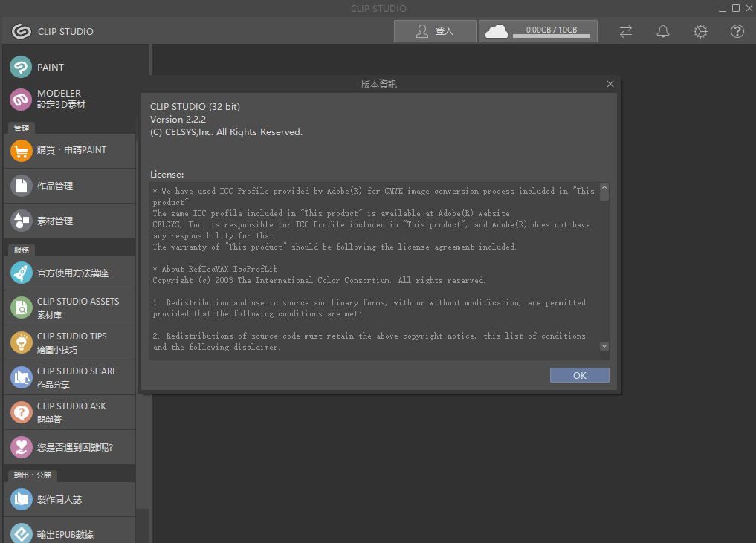This screenshot has height=543, width=756.
Task: Click the 管理 section header
Action: (22, 129)
